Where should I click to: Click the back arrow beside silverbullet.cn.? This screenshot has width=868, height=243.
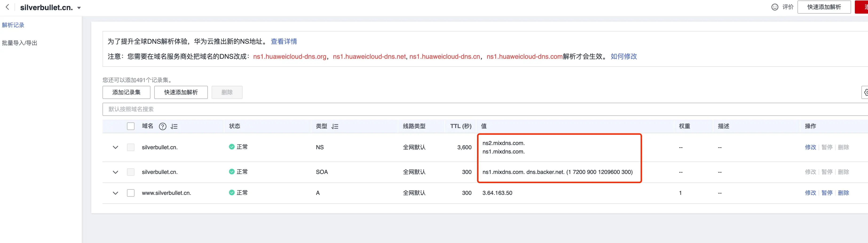point(8,7)
